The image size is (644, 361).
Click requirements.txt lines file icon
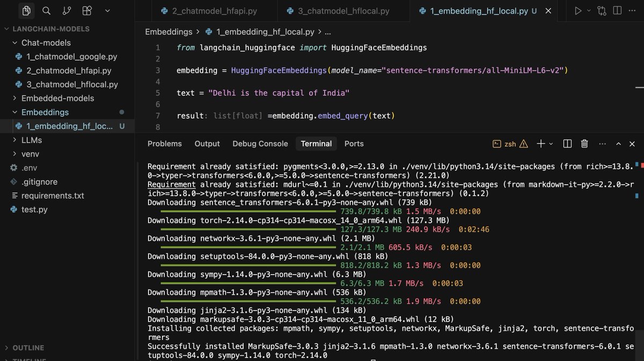point(14,196)
